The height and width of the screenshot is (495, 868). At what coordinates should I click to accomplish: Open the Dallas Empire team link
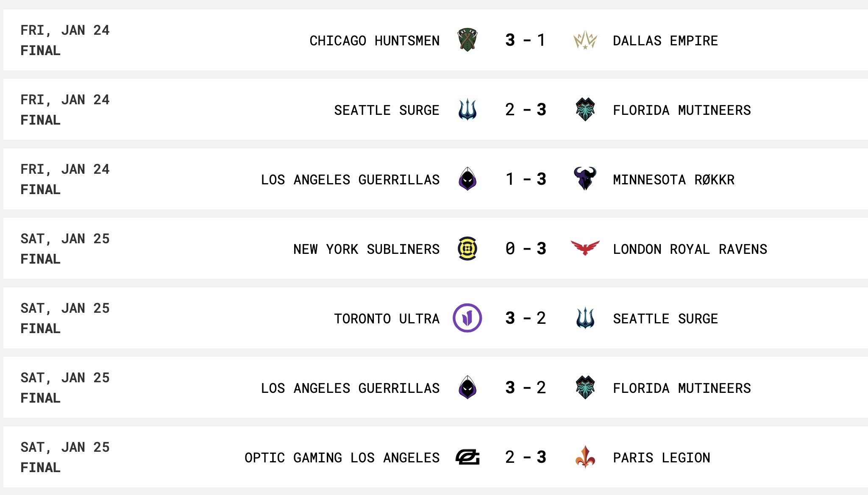665,41
